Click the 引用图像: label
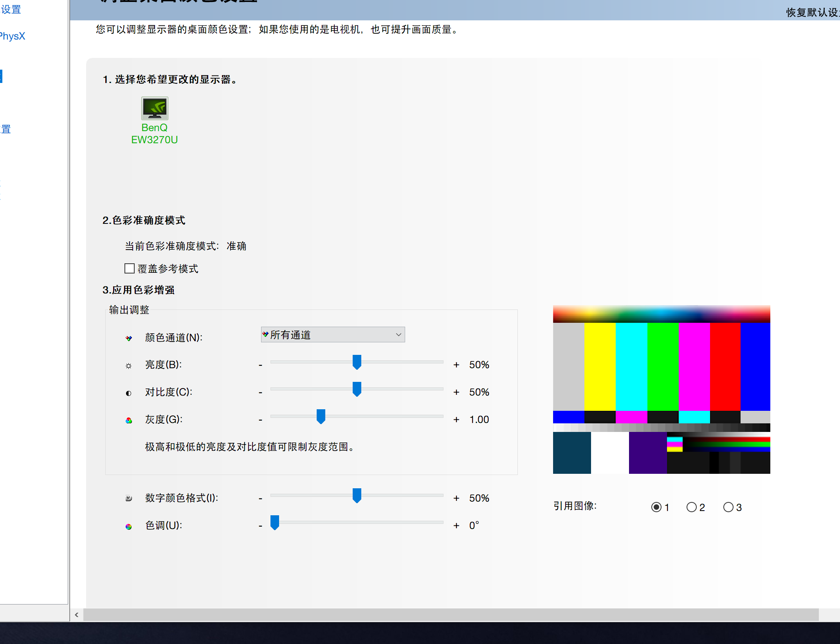840x644 pixels. click(x=575, y=506)
